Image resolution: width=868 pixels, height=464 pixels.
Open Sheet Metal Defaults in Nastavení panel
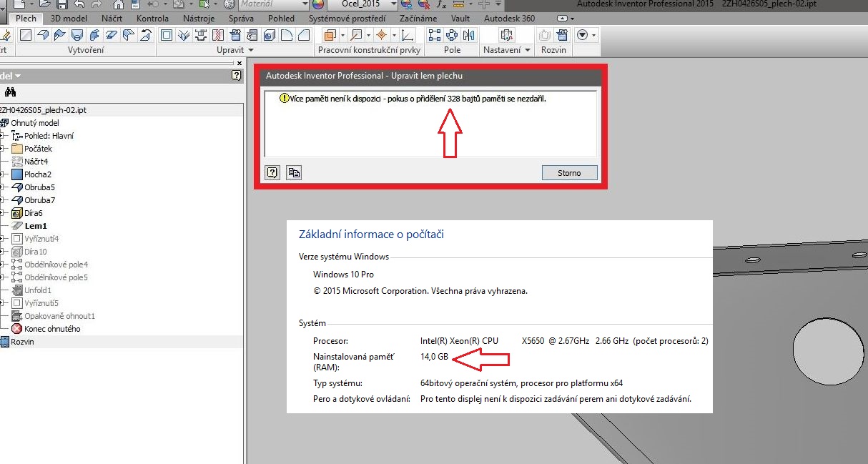tap(507, 35)
